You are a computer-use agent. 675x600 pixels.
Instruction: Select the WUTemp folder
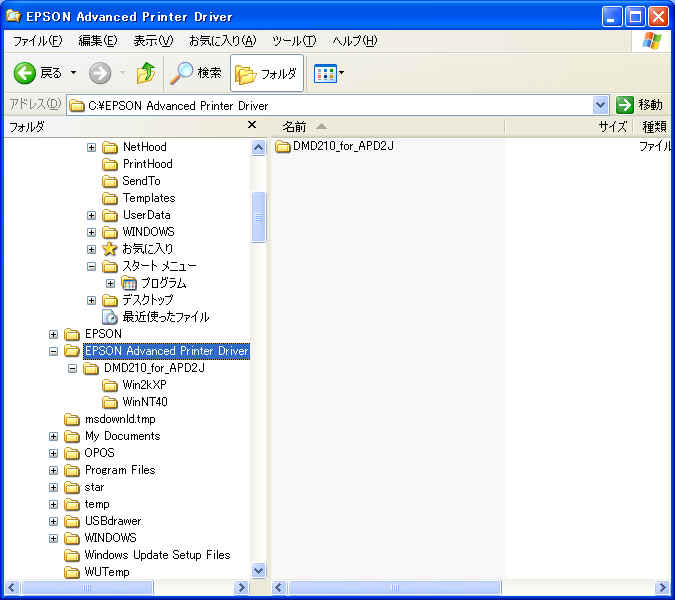(x=97, y=572)
